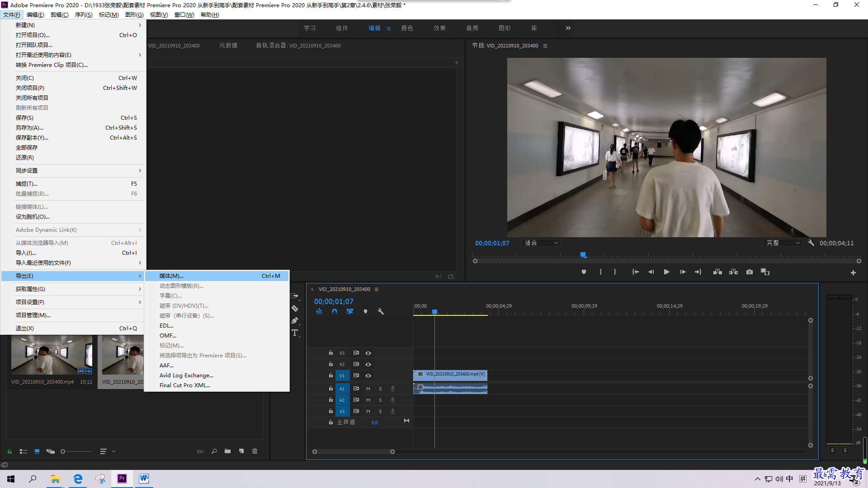Select 保存(S) in File menu
Image resolution: width=868 pixels, height=488 pixels.
coord(73,117)
